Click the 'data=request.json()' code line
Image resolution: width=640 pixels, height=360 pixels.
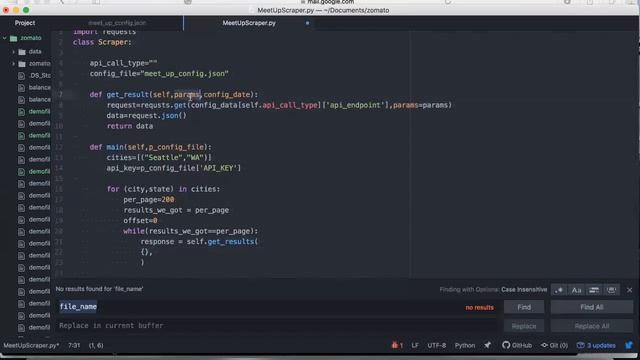147,116
